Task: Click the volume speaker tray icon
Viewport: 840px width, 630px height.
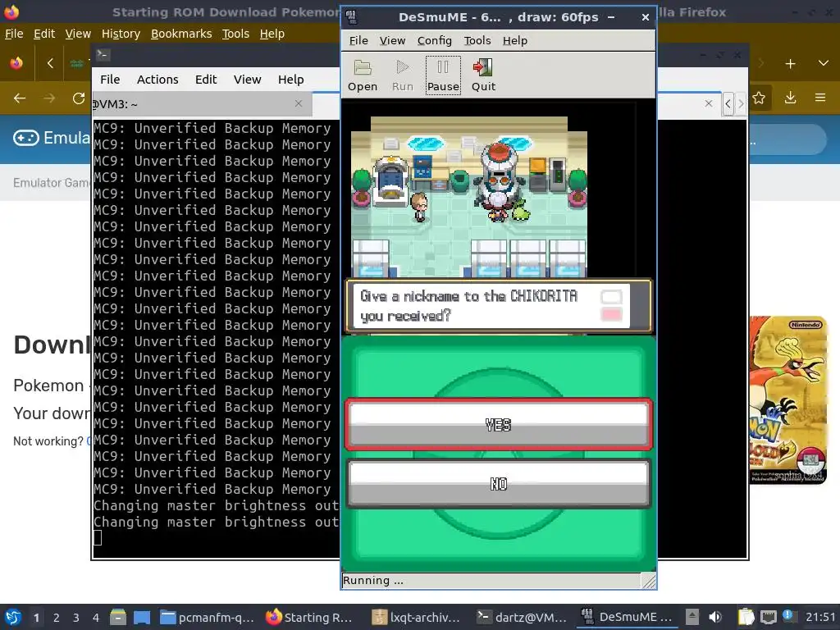Action: coord(714,617)
